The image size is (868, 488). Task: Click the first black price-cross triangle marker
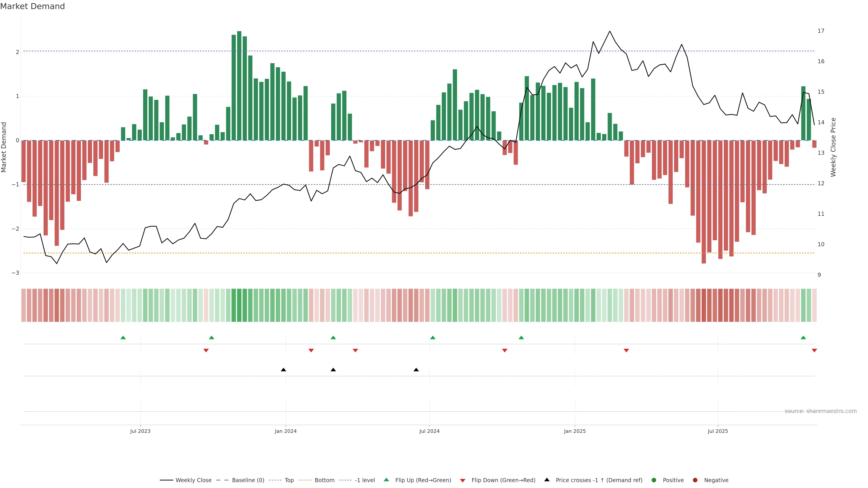[283, 370]
